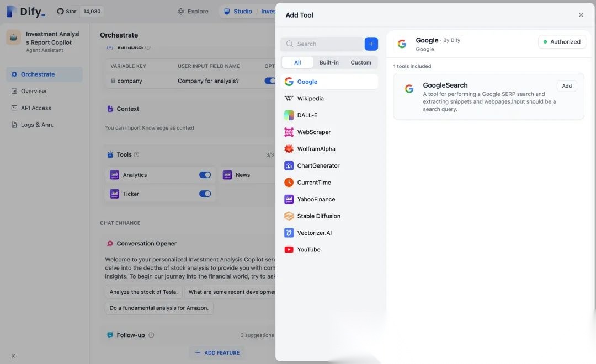
Task: Select WolframAlpha in the tool list
Action: (329, 149)
